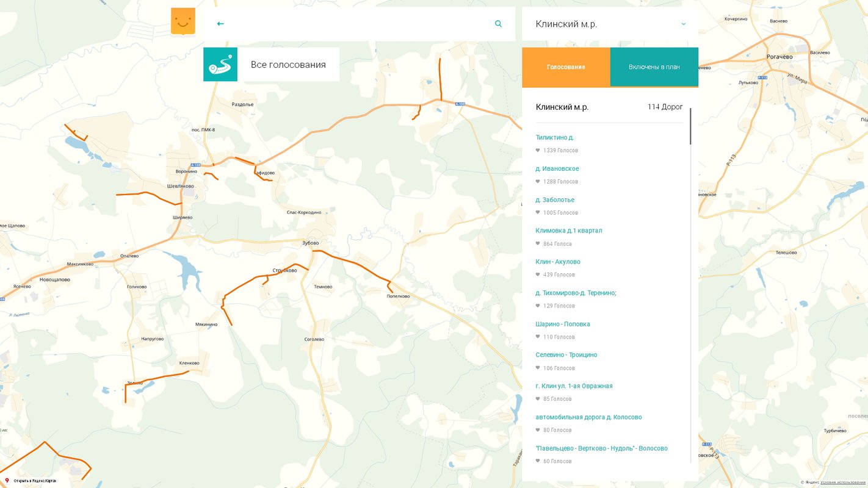Viewport: 868px width, 488px height.
Task: Click the Напругово village label on map
Action: coord(153,339)
